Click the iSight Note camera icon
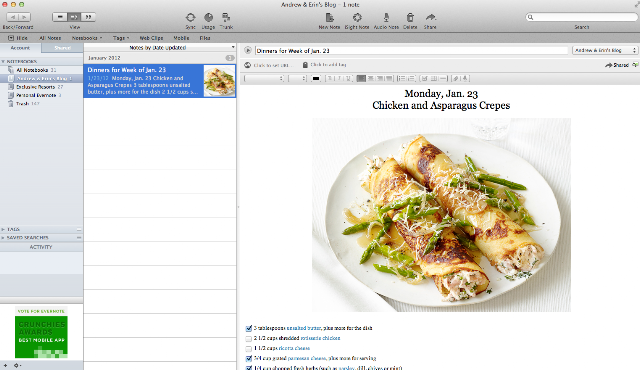This screenshot has width=640, height=370. pyautogui.click(x=357, y=18)
